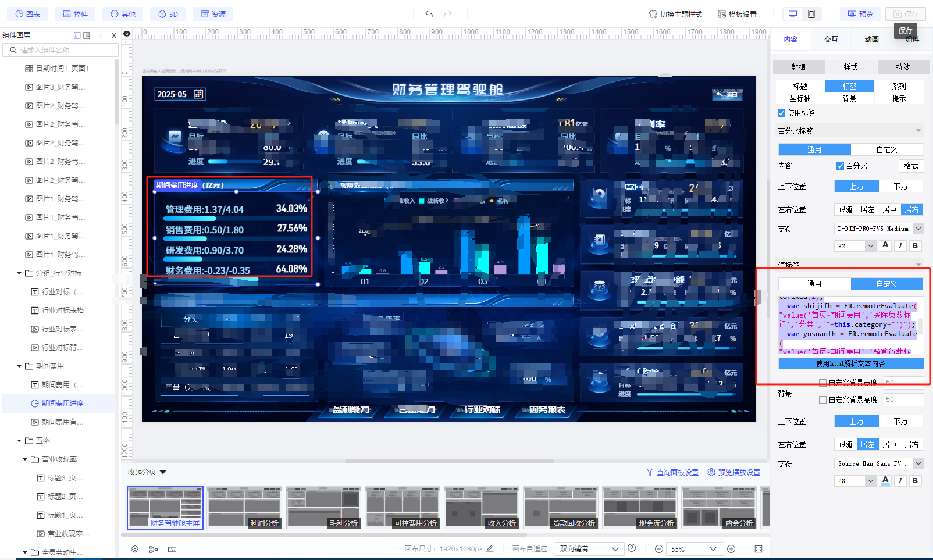Pick font color for size 32 text
Image resolution: width=933 pixels, height=560 pixels.
pyautogui.click(x=885, y=245)
